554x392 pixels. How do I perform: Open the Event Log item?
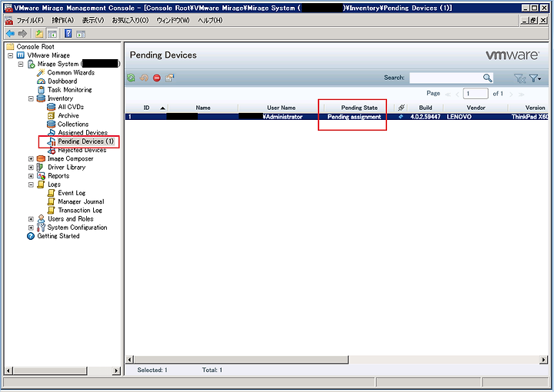pos(72,193)
